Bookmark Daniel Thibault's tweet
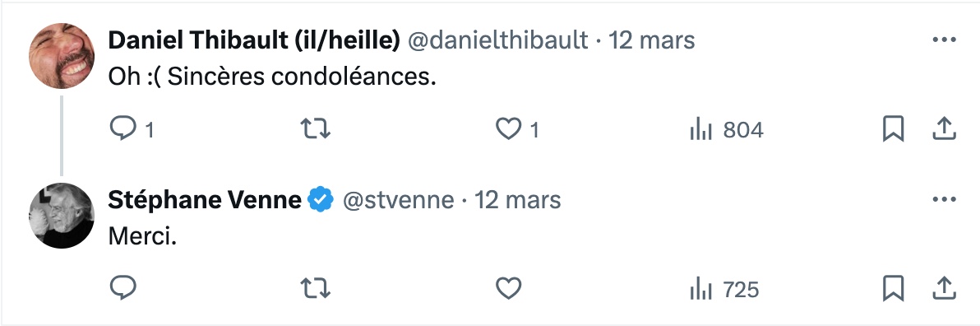This screenshot has height=326, width=980. tap(893, 129)
